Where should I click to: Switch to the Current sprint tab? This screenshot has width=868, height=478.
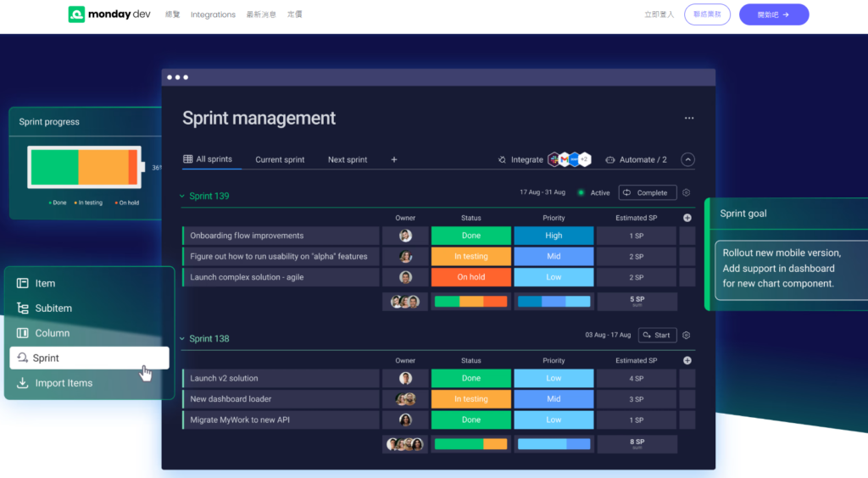click(280, 159)
